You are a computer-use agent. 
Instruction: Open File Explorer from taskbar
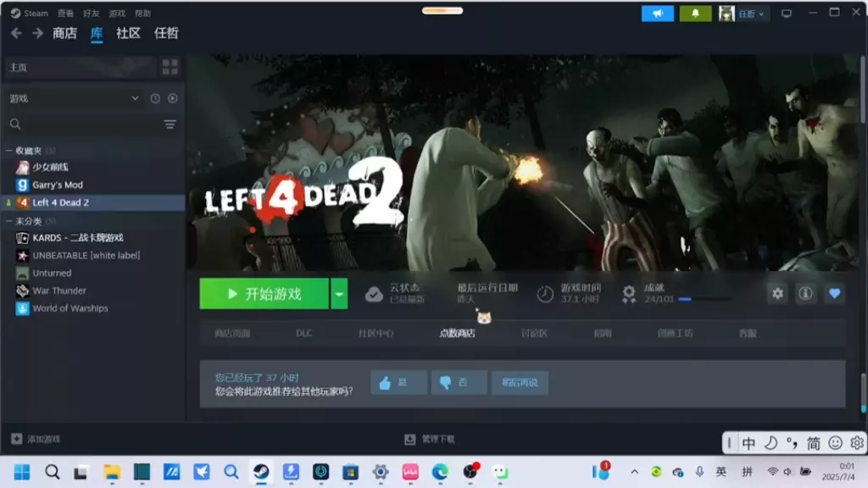[112, 472]
